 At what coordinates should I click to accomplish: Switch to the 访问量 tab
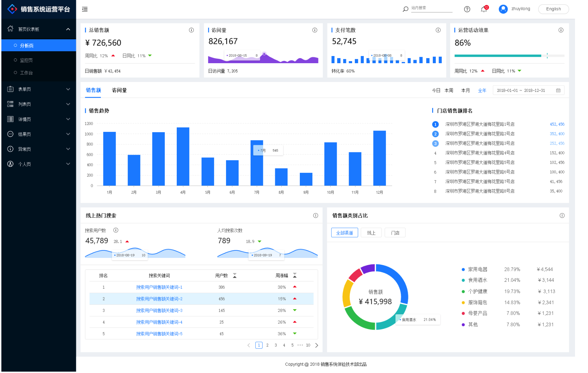pos(119,90)
